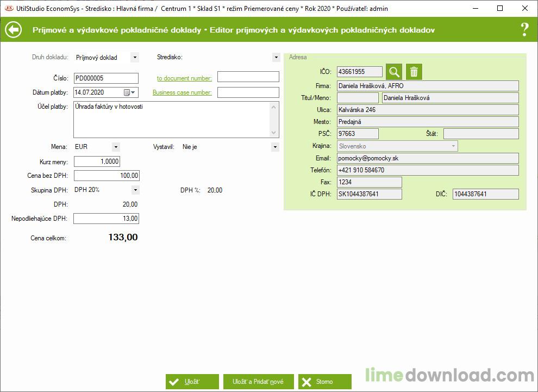Click the Meno field Daniela Hrašková
The image size is (538, 392).
pyautogui.click(x=451, y=98)
